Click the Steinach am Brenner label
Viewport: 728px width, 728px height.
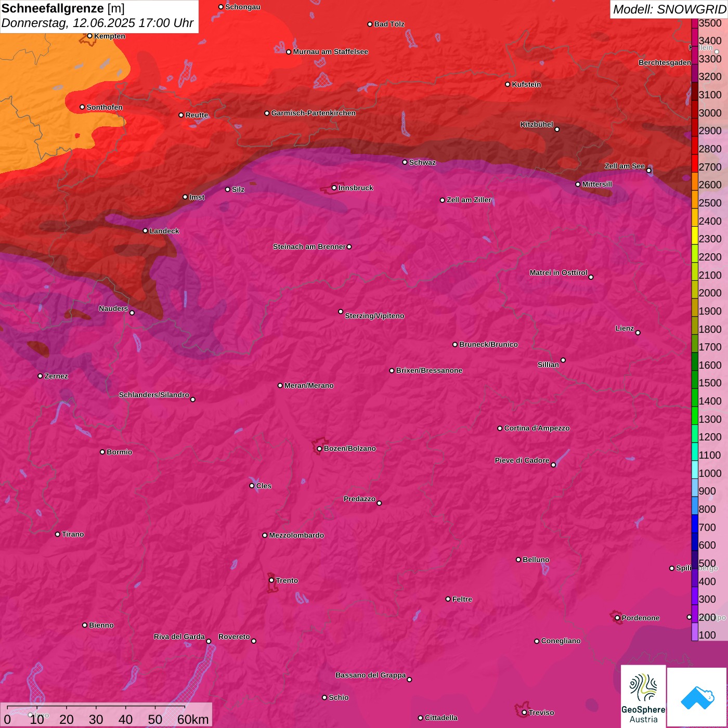click(x=309, y=246)
